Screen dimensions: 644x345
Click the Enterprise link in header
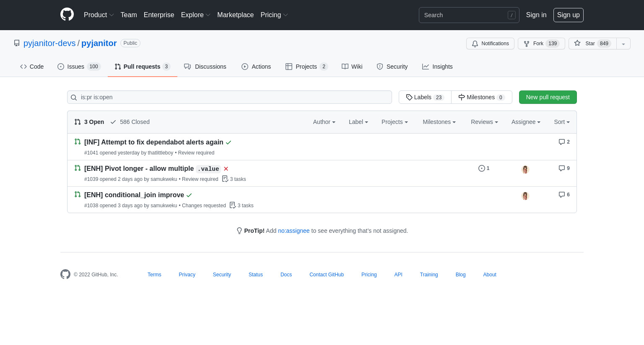tap(159, 15)
